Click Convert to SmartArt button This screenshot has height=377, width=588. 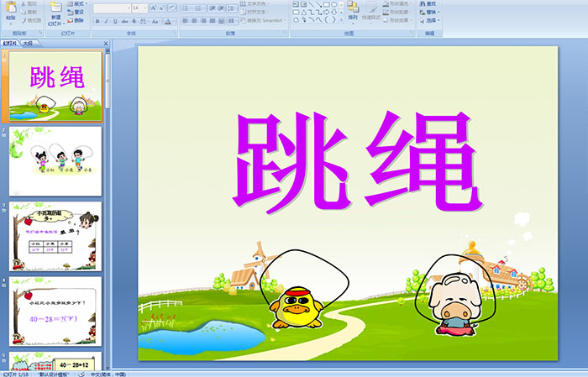click(263, 20)
